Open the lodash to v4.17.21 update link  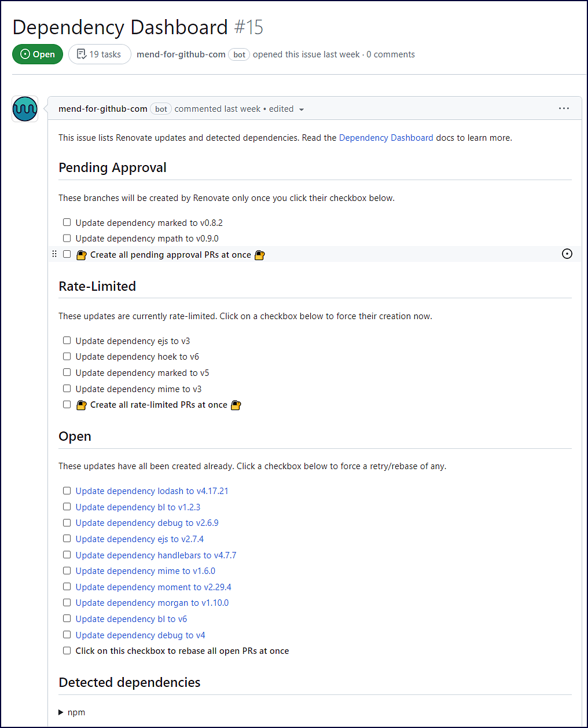click(x=152, y=491)
